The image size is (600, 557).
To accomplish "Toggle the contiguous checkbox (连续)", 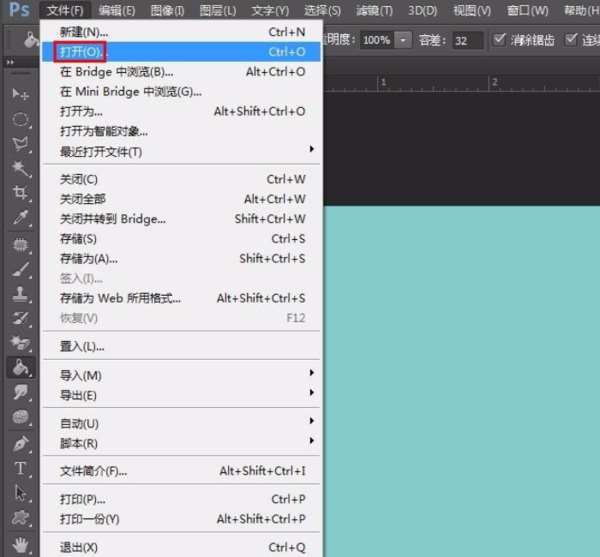I will click(x=571, y=39).
